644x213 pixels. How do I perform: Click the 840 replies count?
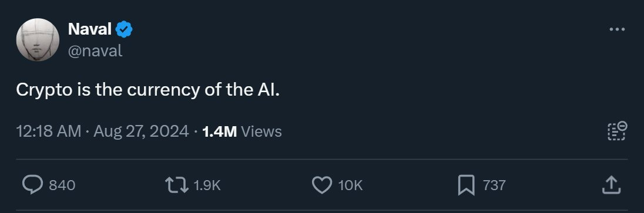tap(62, 185)
